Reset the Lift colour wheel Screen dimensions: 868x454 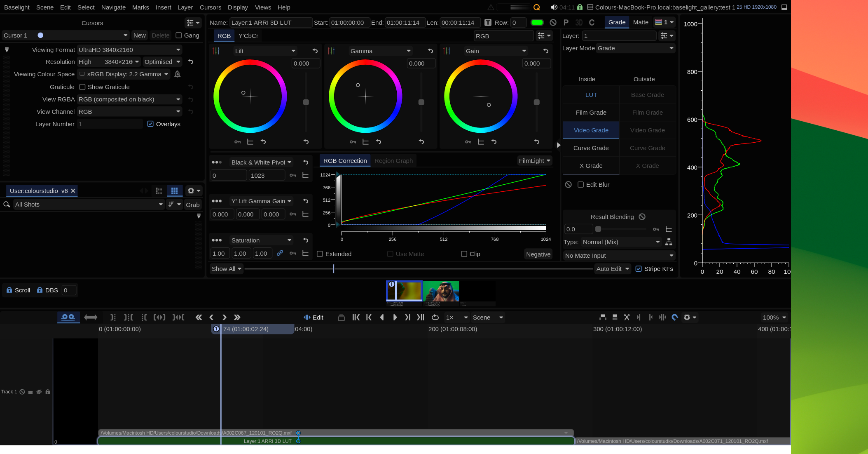pos(315,51)
